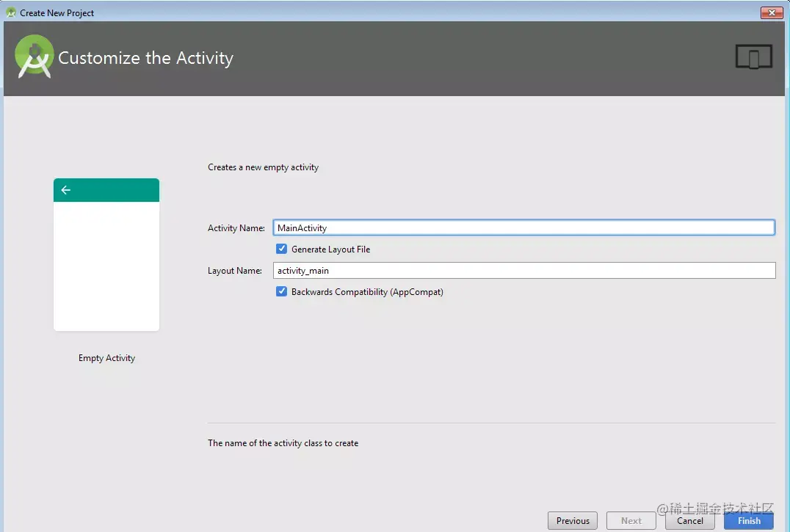Select the Empty Activity preview thumbnail

click(x=106, y=255)
